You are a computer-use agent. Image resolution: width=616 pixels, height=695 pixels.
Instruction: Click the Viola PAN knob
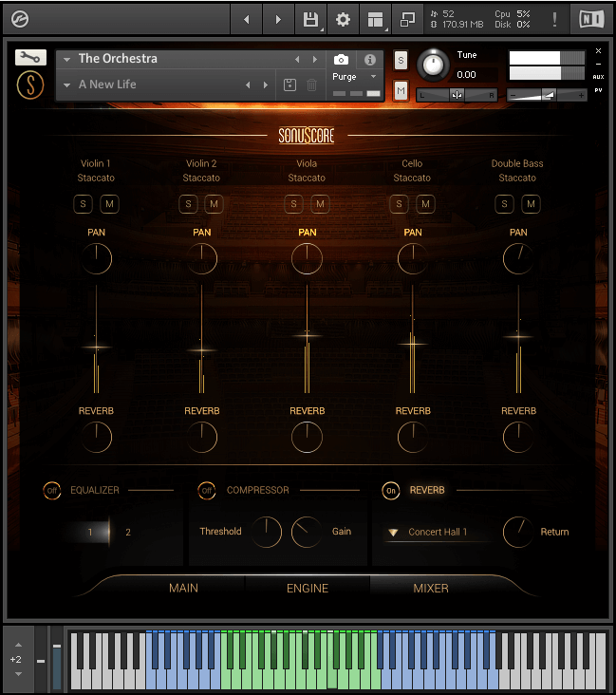[307, 258]
